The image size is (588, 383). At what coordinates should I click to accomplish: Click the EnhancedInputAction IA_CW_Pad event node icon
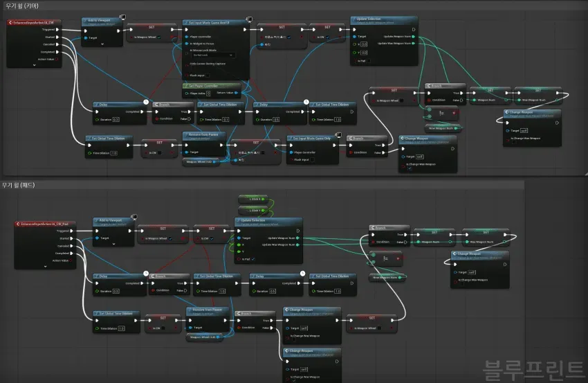coord(17,224)
